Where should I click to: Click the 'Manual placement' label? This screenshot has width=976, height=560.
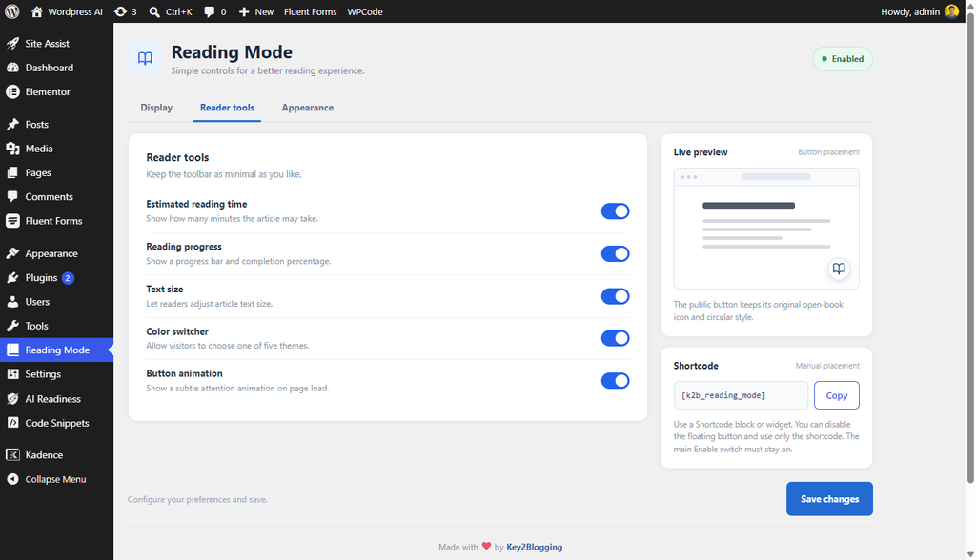click(x=827, y=366)
